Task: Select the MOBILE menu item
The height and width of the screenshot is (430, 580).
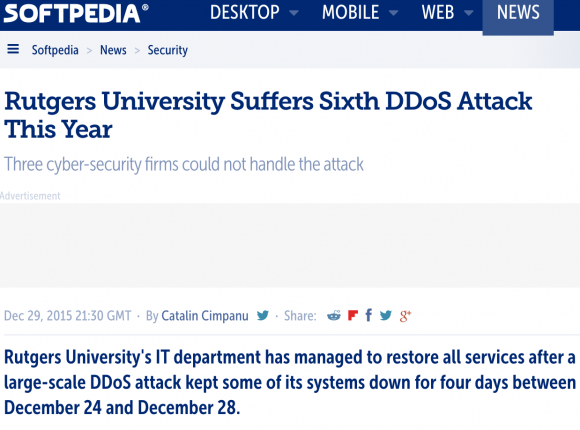Action: click(350, 13)
